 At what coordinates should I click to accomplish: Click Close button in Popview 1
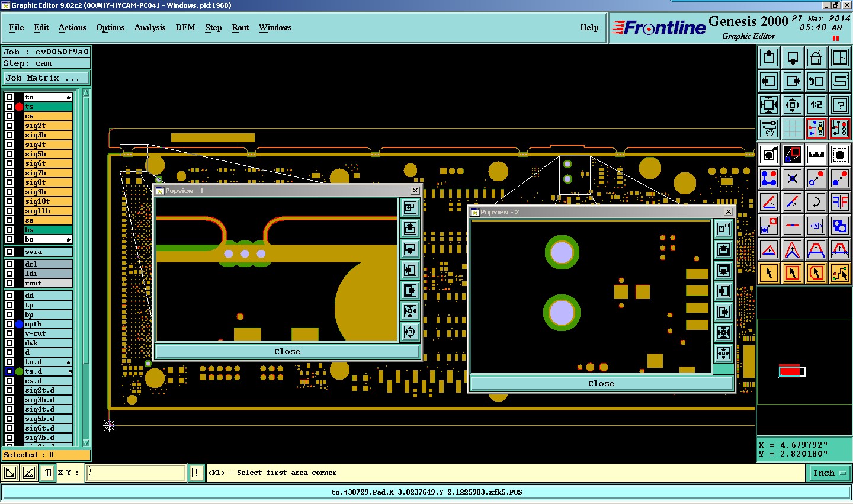click(287, 351)
